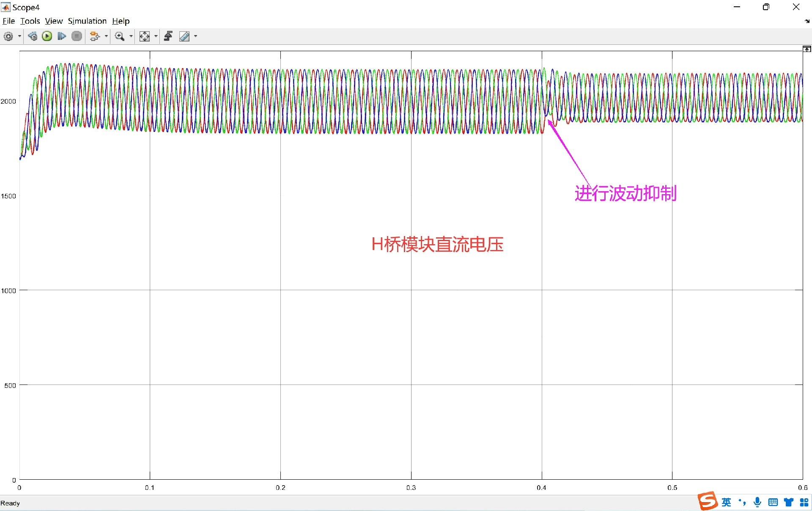
Task: Open the Simulation menu
Action: pyautogui.click(x=87, y=21)
